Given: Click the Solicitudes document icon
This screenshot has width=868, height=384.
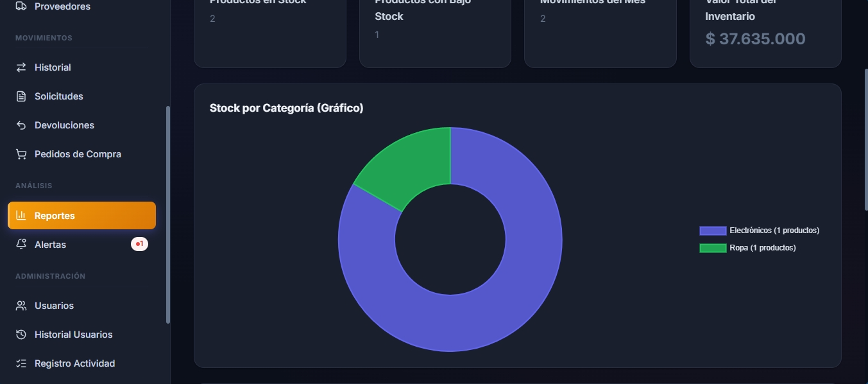Looking at the screenshot, I should coord(21,96).
